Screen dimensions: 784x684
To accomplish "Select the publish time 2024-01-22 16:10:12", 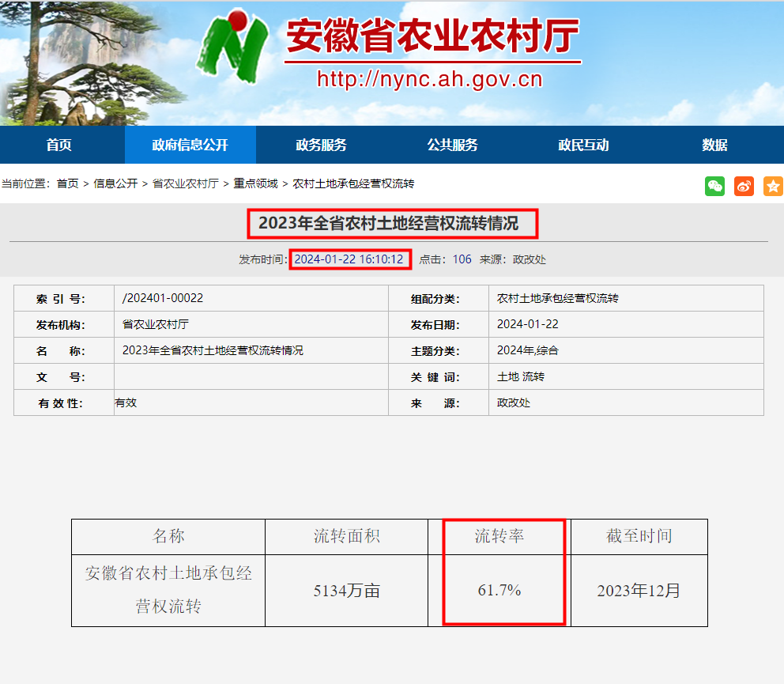I will (x=350, y=259).
